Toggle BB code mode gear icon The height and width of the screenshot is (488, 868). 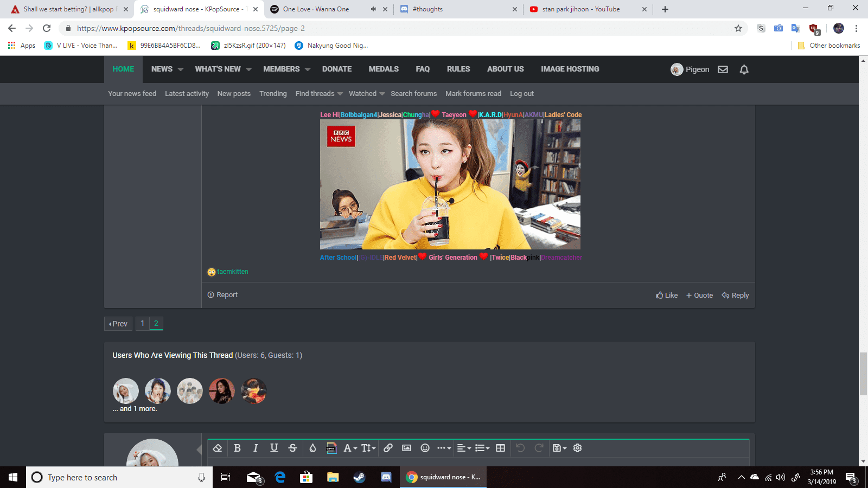(578, 448)
